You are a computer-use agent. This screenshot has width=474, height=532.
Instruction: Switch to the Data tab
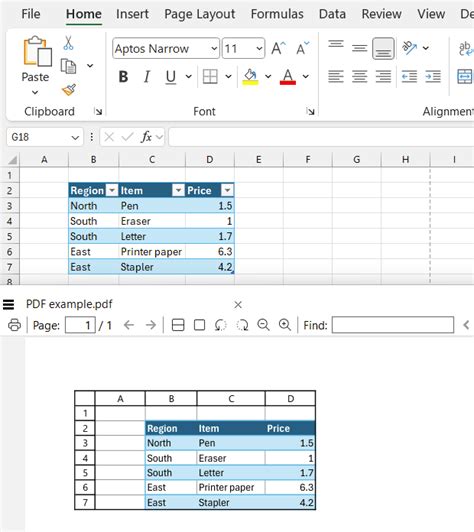[332, 14]
